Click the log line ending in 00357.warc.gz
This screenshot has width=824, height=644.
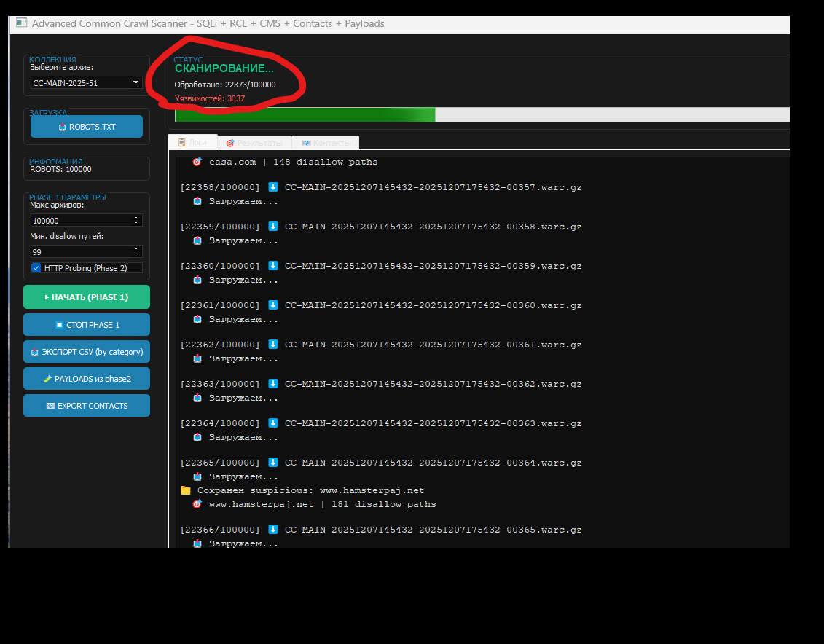[x=381, y=187]
